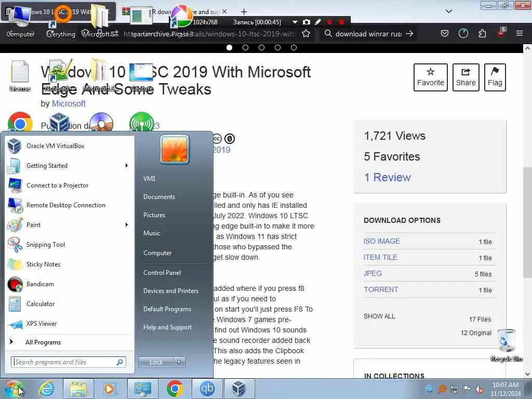Flag this item
The height and width of the screenshot is (399, 532).
[495, 77]
